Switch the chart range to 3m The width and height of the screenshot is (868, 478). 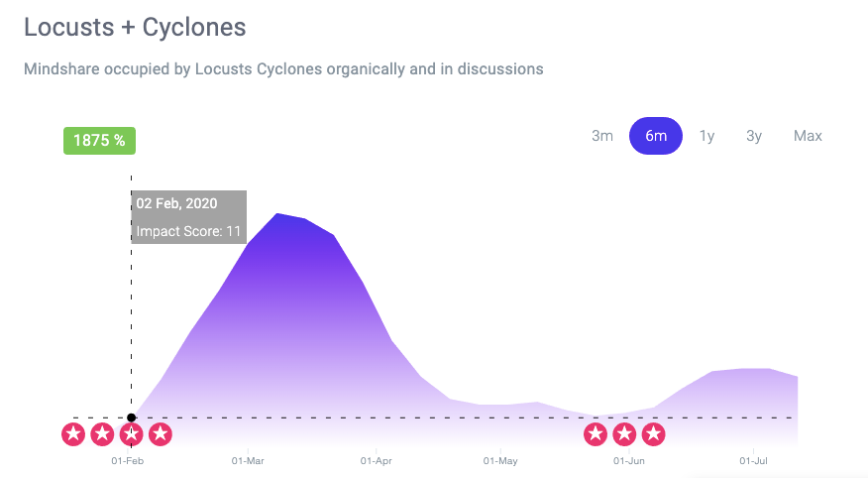click(x=602, y=136)
